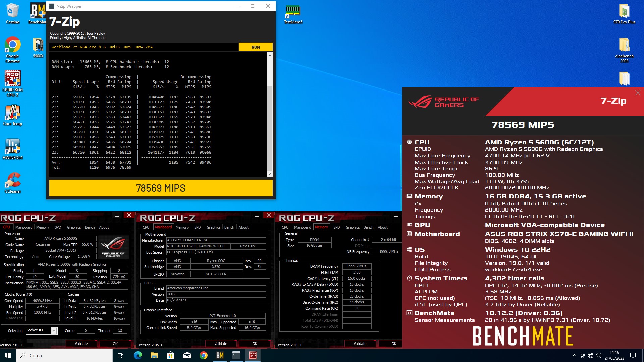Select CPU tab in second CPU-Z window
The width and height of the screenshot is (644, 362).
[x=146, y=227]
